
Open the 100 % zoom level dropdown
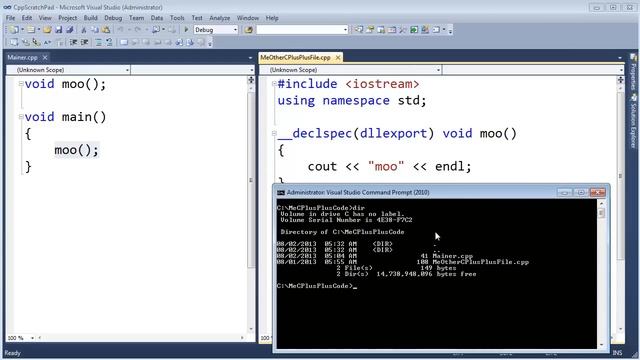click(32, 338)
